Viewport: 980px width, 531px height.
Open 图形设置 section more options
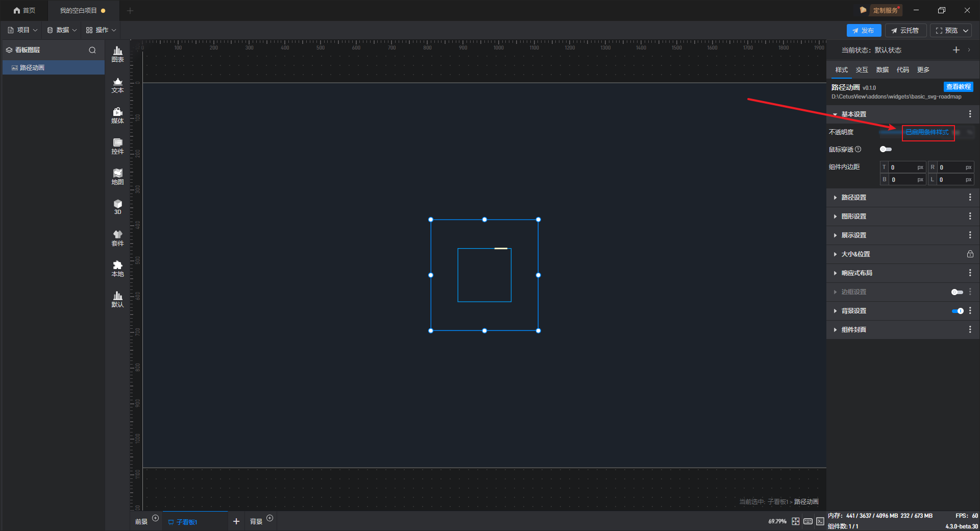pyautogui.click(x=970, y=216)
